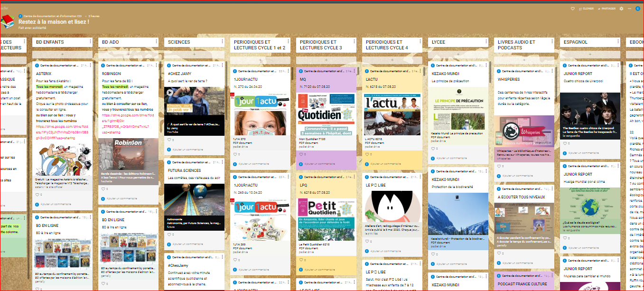Image resolution: width=644 pixels, height=291 pixels.
Task: Like the Huelga mundial por el clima post
Action: 565,239
